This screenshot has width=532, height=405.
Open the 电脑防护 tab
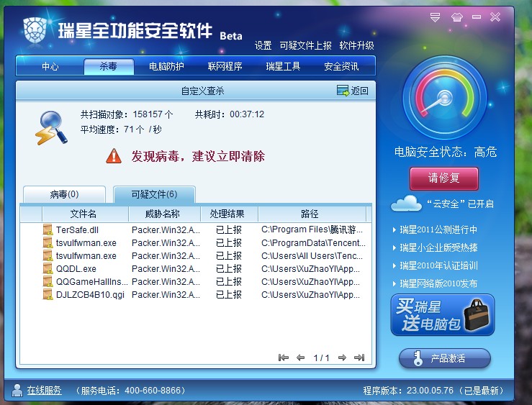point(166,66)
